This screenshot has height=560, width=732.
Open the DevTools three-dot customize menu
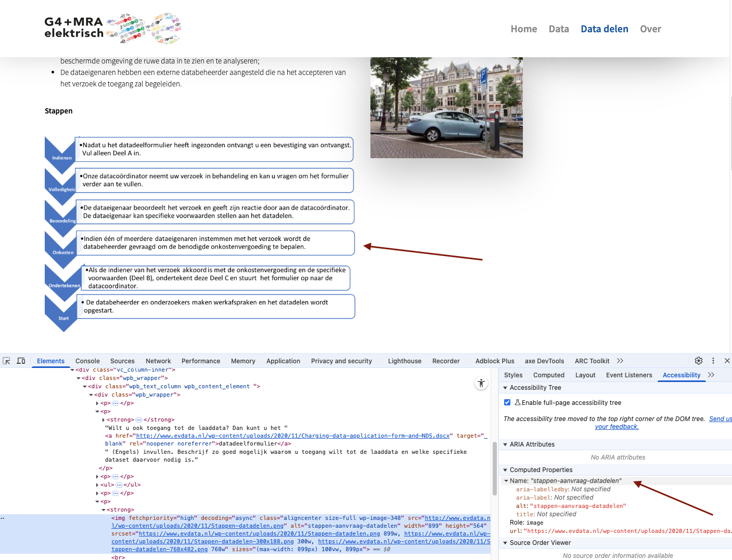713,361
